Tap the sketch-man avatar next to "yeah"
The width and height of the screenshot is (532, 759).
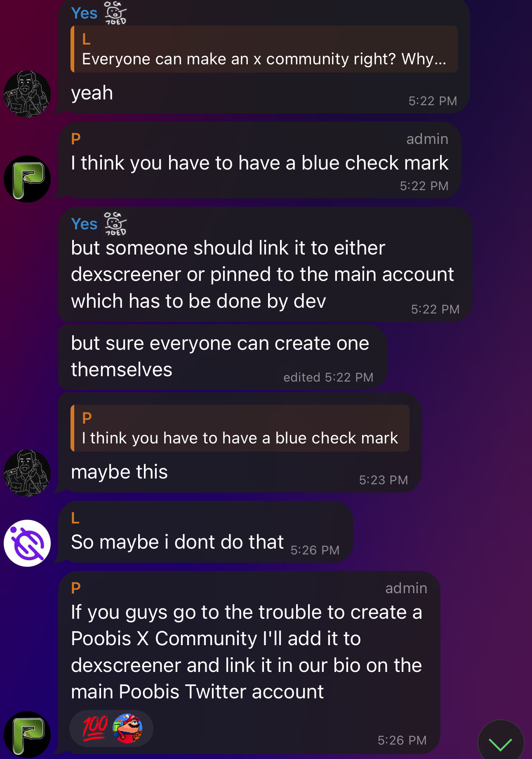click(x=27, y=94)
